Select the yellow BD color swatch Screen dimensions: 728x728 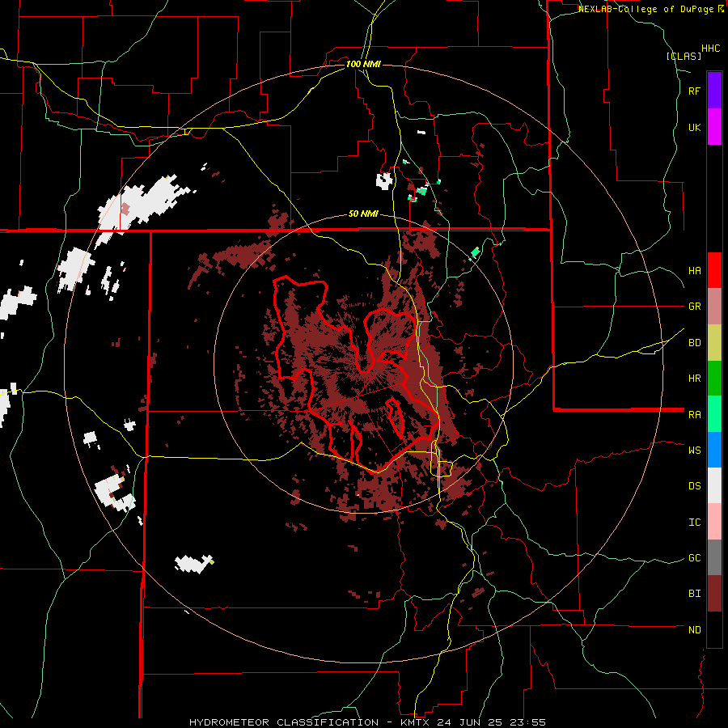pyautogui.click(x=714, y=343)
